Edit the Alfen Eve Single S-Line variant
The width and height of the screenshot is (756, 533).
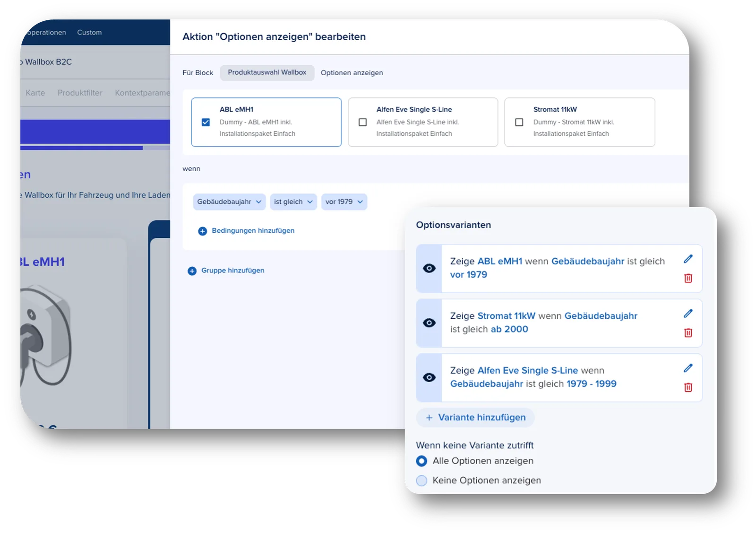[688, 368]
